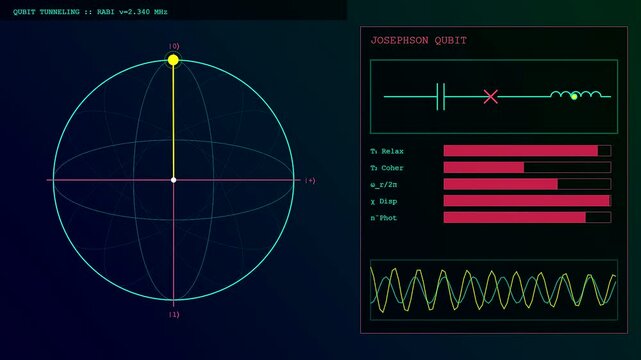Click the white center dot of Bloch sphere

click(173, 180)
